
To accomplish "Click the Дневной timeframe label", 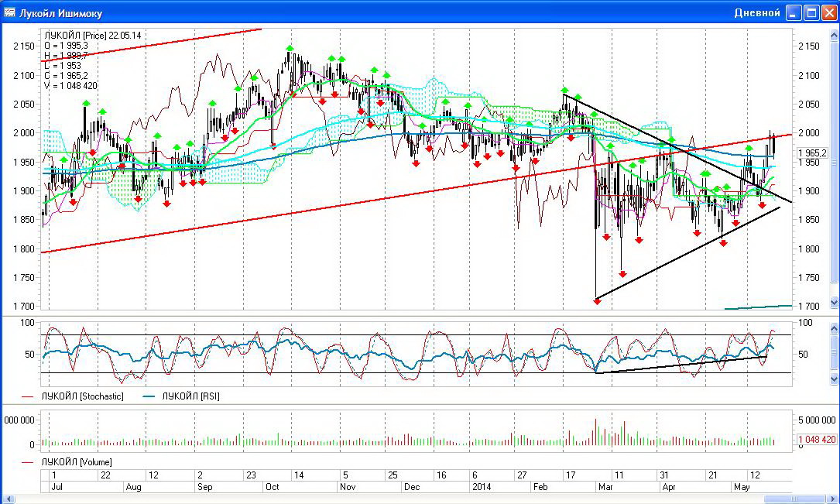I will (757, 13).
